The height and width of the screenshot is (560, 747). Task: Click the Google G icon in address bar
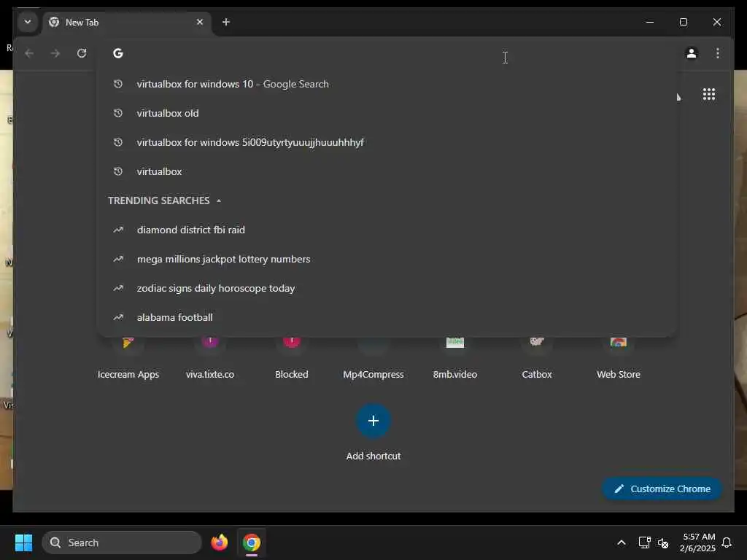[118, 53]
